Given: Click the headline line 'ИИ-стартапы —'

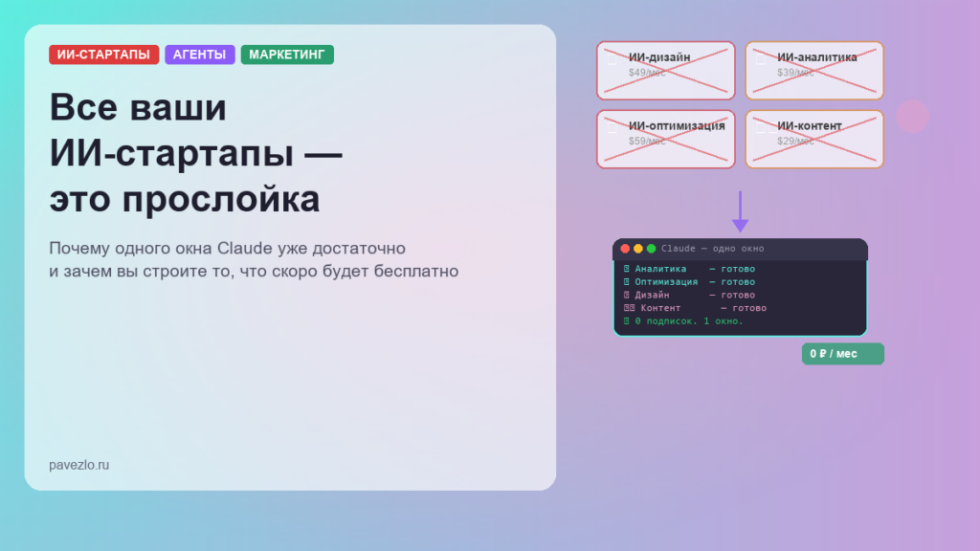Looking at the screenshot, I should (x=195, y=153).
